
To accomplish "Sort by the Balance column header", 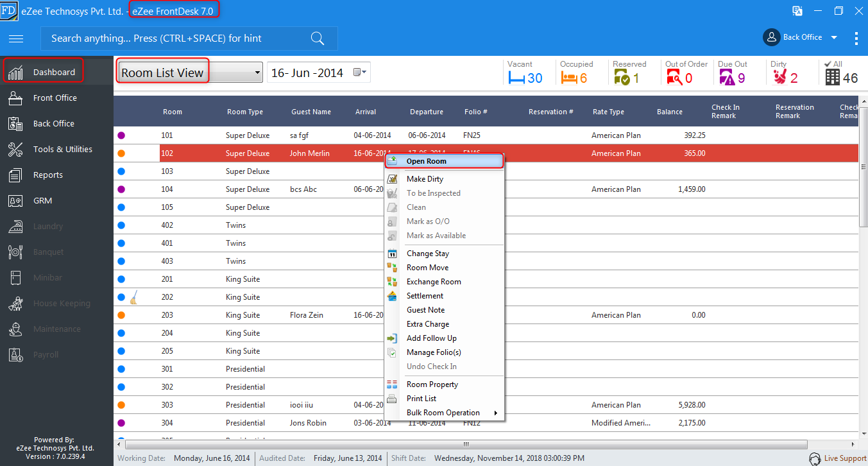I will click(670, 112).
